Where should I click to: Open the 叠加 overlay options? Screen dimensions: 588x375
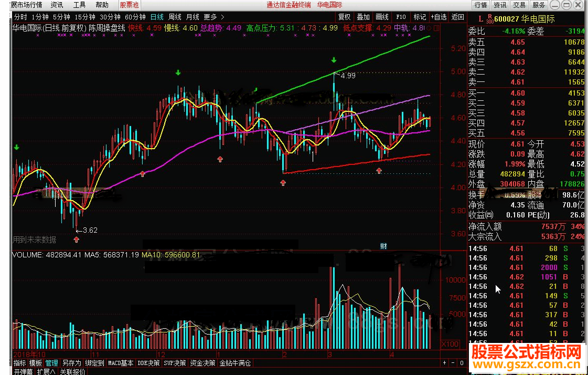363,17
